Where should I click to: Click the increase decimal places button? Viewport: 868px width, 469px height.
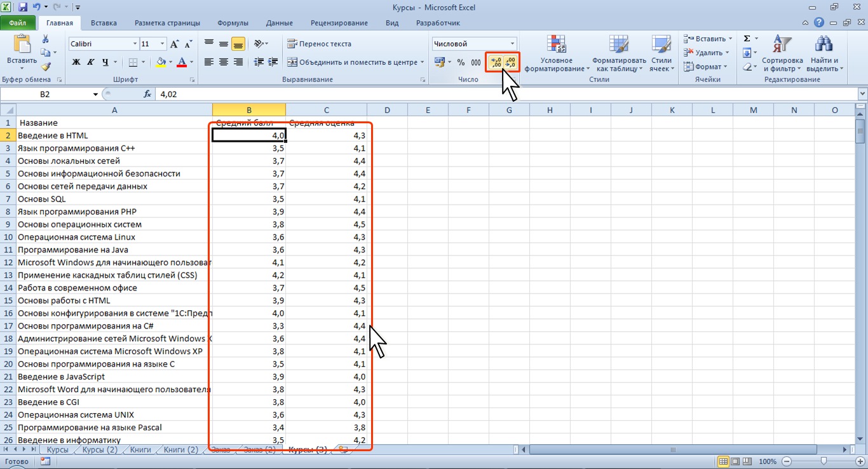pos(496,62)
